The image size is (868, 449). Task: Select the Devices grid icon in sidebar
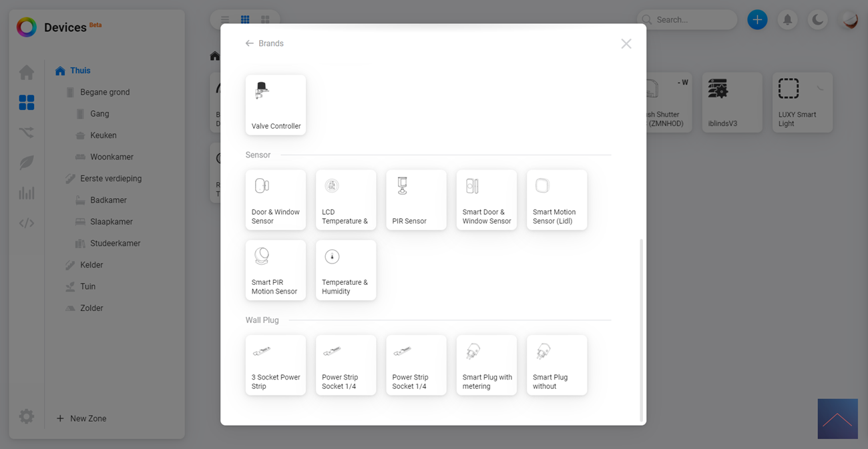pos(26,102)
